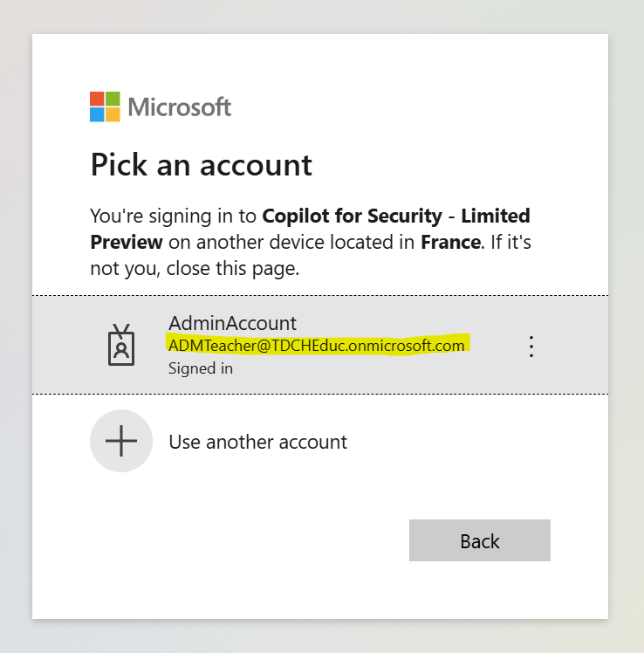Click the You're signing in to text
This screenshot has width=644, height=653.
click(x=173, y=216)
